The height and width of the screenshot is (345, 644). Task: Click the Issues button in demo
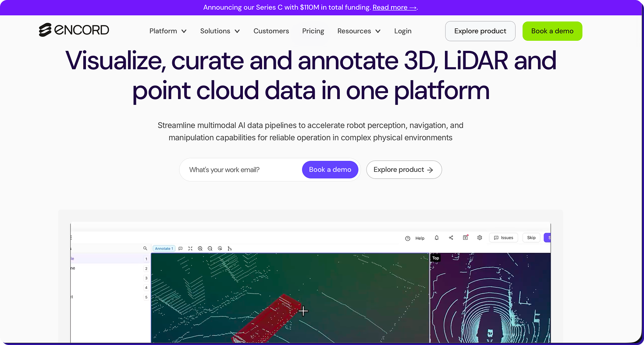coord(503,238)
